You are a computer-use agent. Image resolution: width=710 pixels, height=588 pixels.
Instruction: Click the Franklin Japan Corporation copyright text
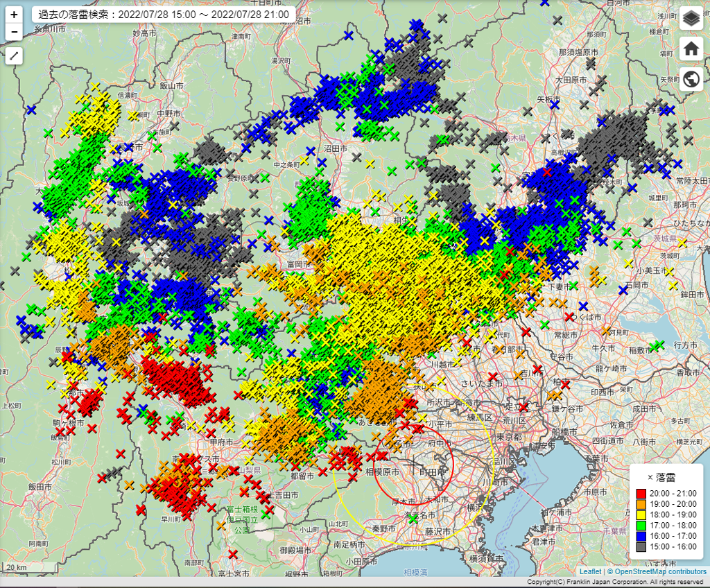click(615, 582)
